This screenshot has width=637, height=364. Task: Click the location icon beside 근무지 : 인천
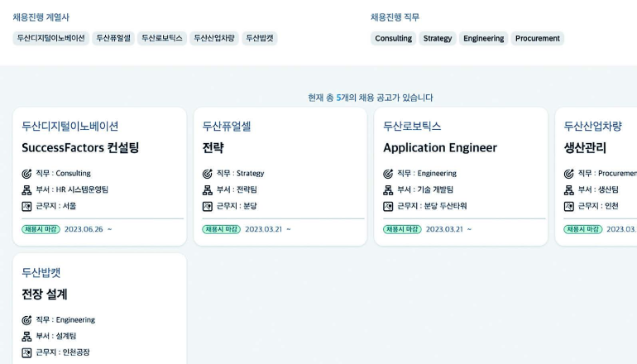(569, 206)
